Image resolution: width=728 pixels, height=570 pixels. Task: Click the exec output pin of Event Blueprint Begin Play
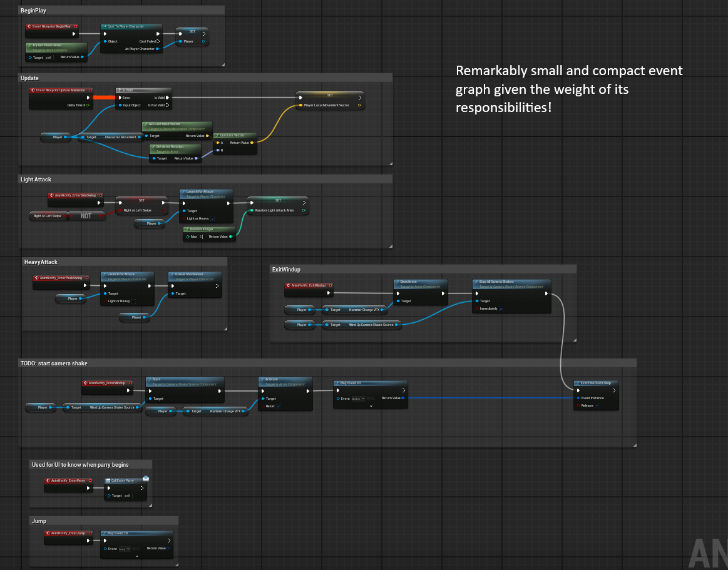[x=74, y=34]
